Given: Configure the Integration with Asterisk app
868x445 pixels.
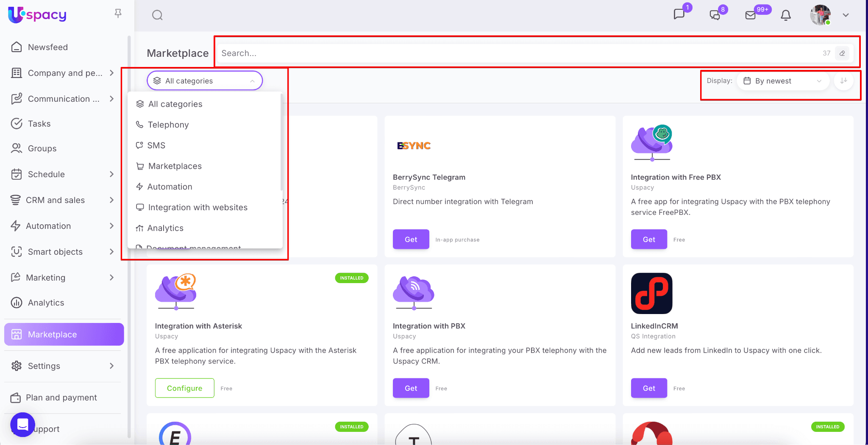Looking at the screenshot, I should [184, 388].
